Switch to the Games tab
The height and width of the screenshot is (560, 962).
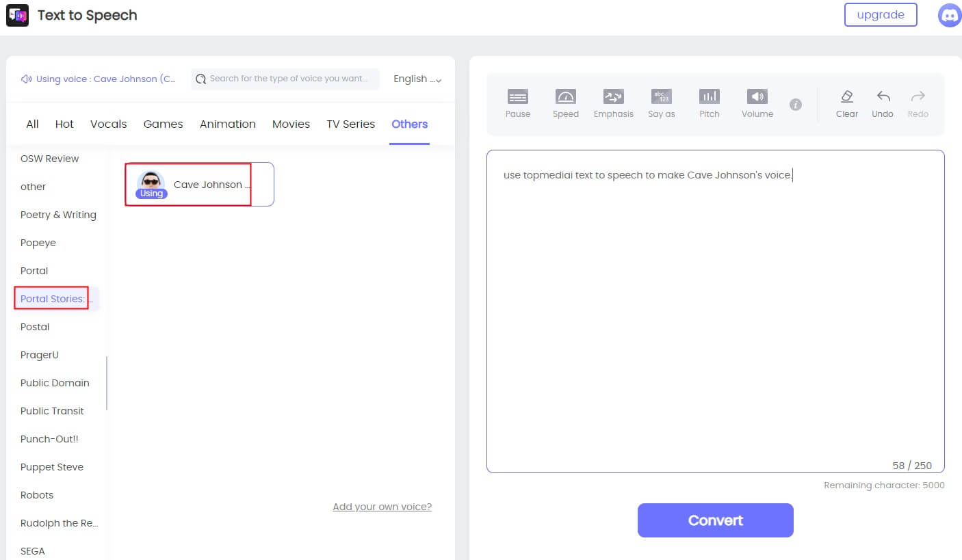[163, 124]
